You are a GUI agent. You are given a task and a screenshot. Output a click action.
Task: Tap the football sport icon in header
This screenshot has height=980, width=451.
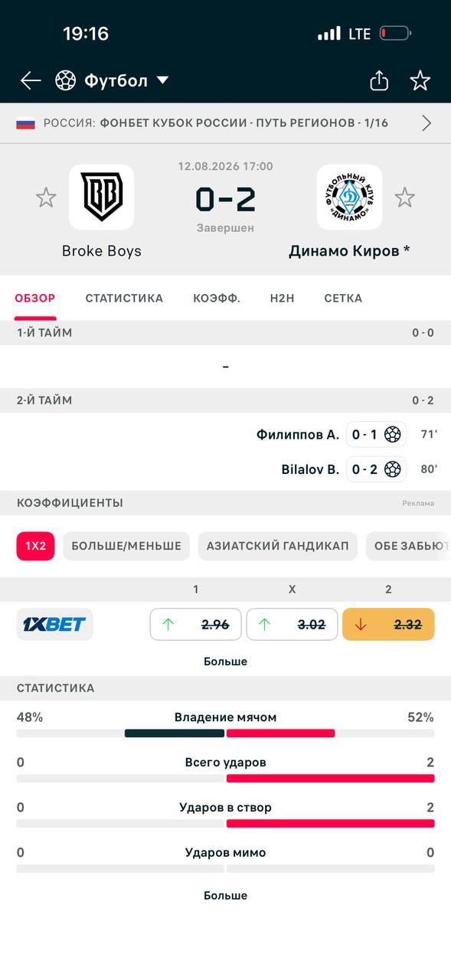(x=66, y=80)
